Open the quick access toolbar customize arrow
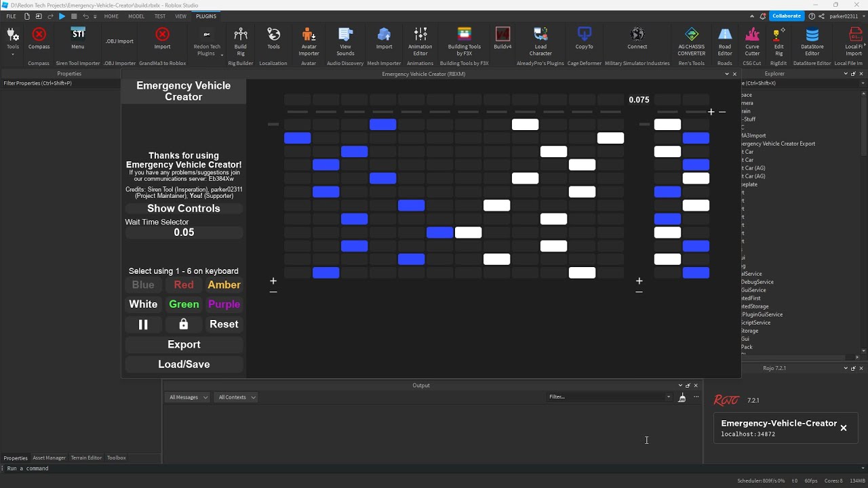Viewport: 868px width, 488px height. pyautogui.click(x=95, y=16)
